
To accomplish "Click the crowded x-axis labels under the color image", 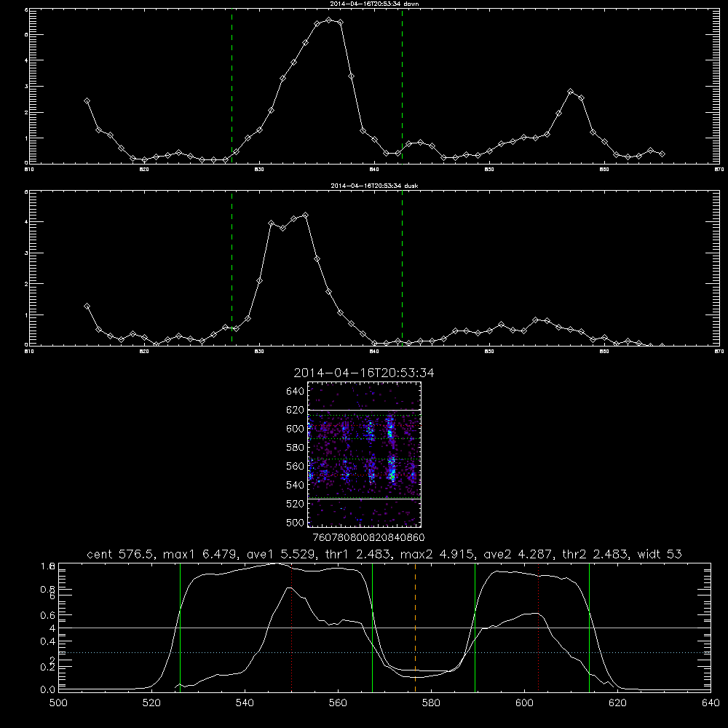I will point(368,537).
